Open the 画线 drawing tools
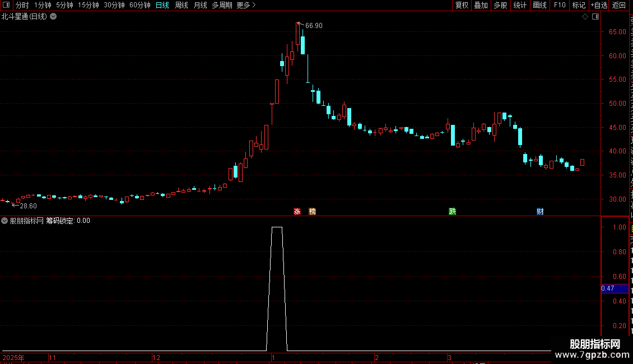 pyautogui.click(x=540, y=5)
